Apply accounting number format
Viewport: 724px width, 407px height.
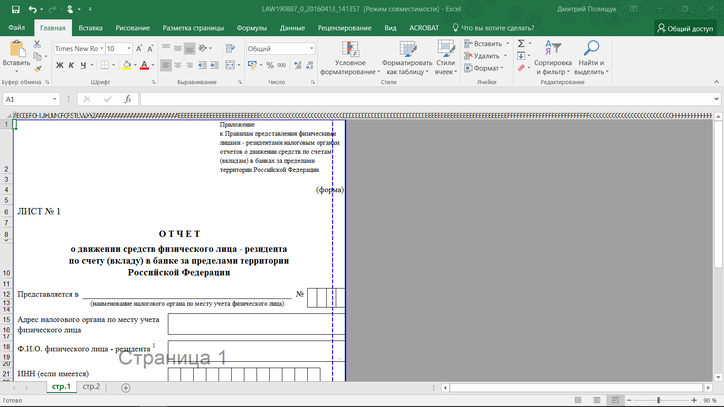(x=252, y=65)
